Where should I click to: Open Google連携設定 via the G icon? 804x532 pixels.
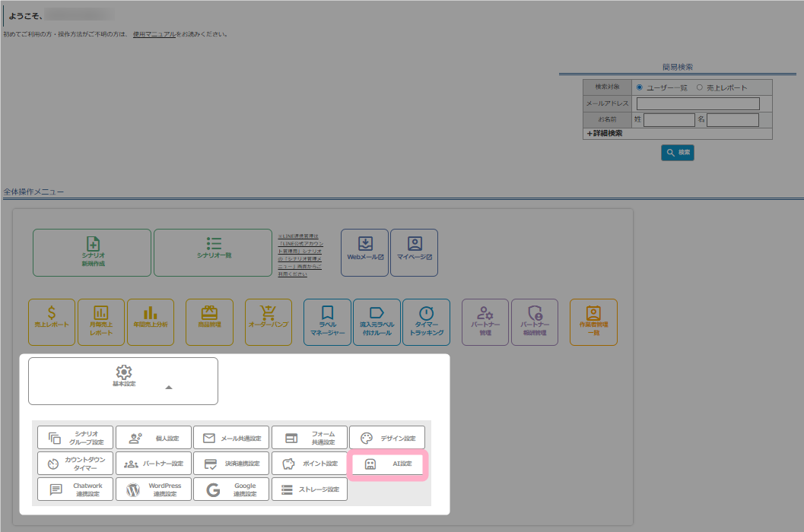coord(213,490)
